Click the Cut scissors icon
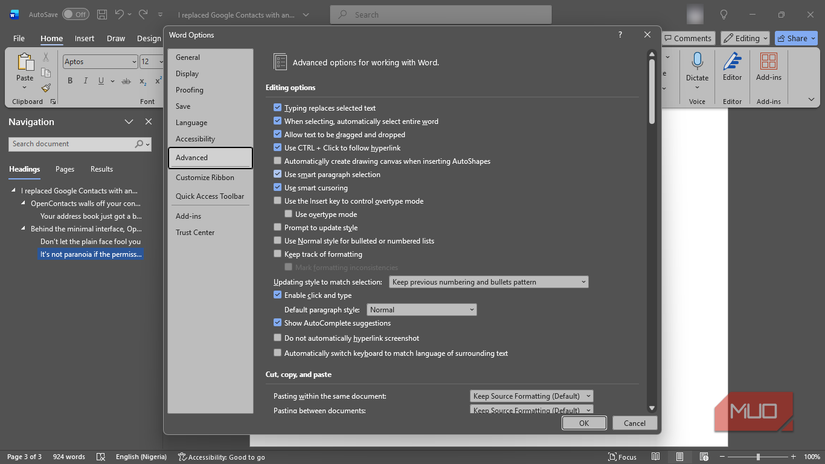825x464 pixels. pyautogui.click(x=46, y=57)
